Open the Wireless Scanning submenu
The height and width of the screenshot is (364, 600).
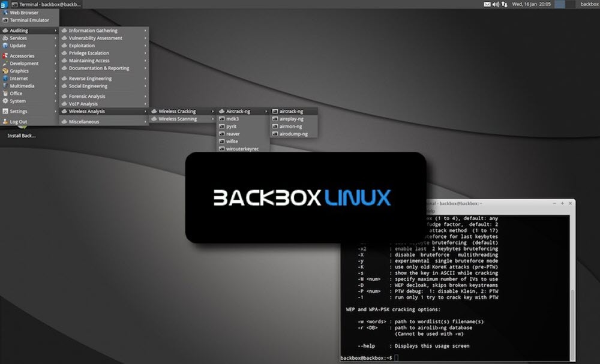coord(182,119)
